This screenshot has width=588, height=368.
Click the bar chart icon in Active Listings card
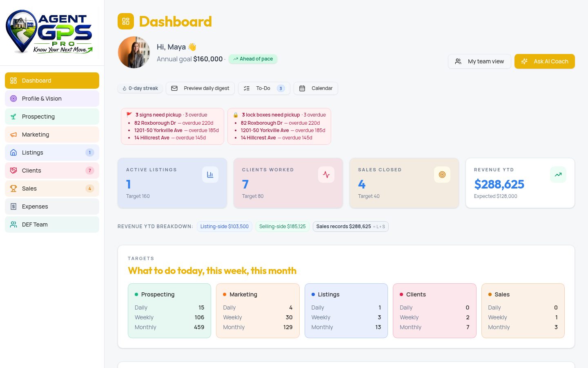coord(210,175)
